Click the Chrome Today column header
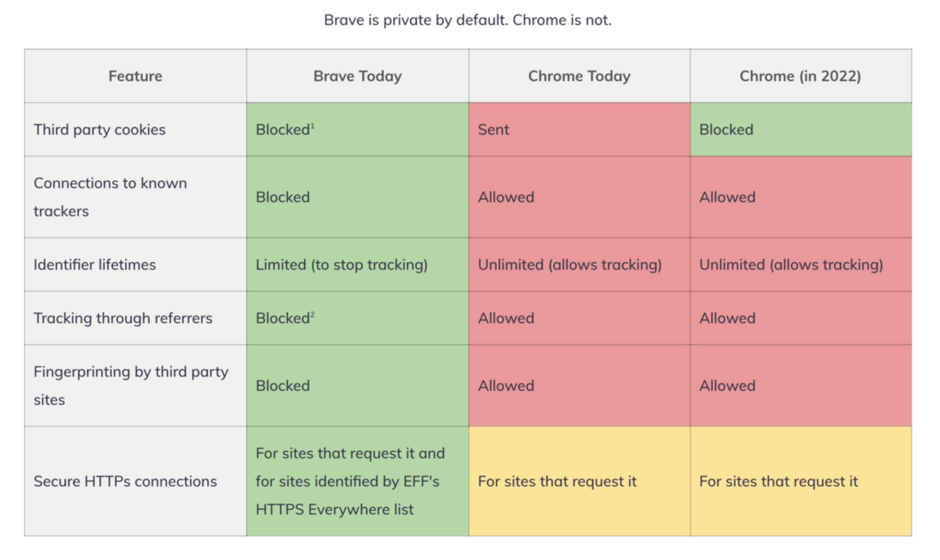The height and width of the screenshot is (560, 940). 579,76
